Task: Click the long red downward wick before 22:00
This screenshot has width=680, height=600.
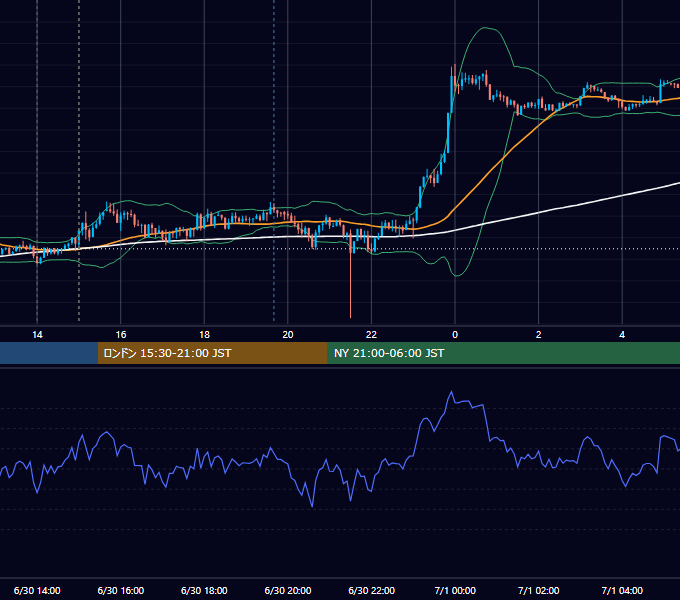Action: (x=350, y=284)
